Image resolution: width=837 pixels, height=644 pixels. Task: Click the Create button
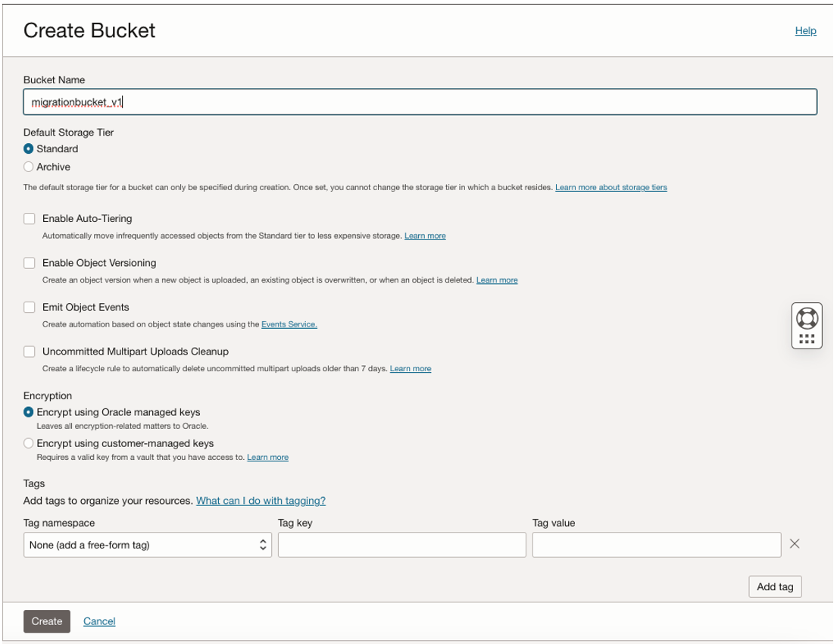pyautogui.click(x=46, y=621)
